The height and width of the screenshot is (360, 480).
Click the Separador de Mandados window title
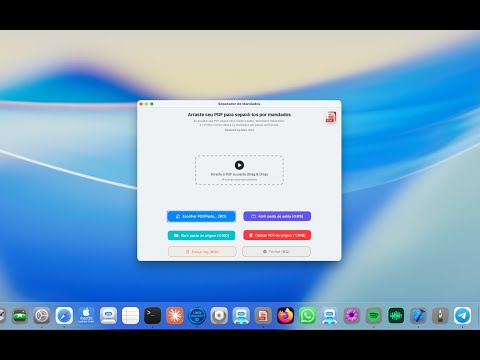pyautogui.click(x=239, y=104)
